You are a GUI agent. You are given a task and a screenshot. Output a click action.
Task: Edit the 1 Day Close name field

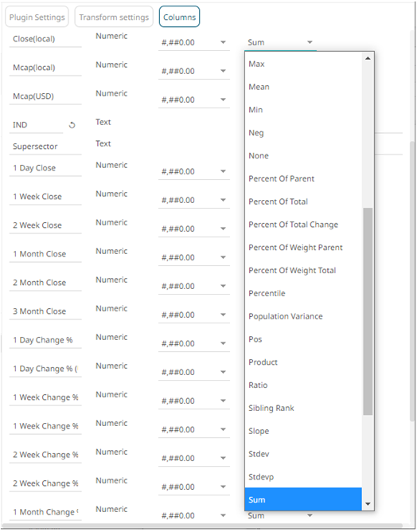pos(45,168)
